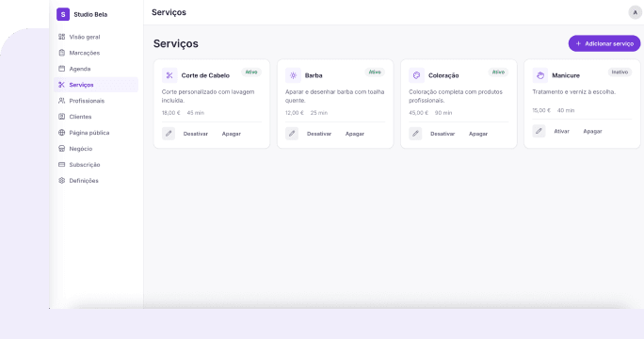Viewport: 644px width, 339px height.
Task: Click the Manicure card title
Action: (566, 75)
